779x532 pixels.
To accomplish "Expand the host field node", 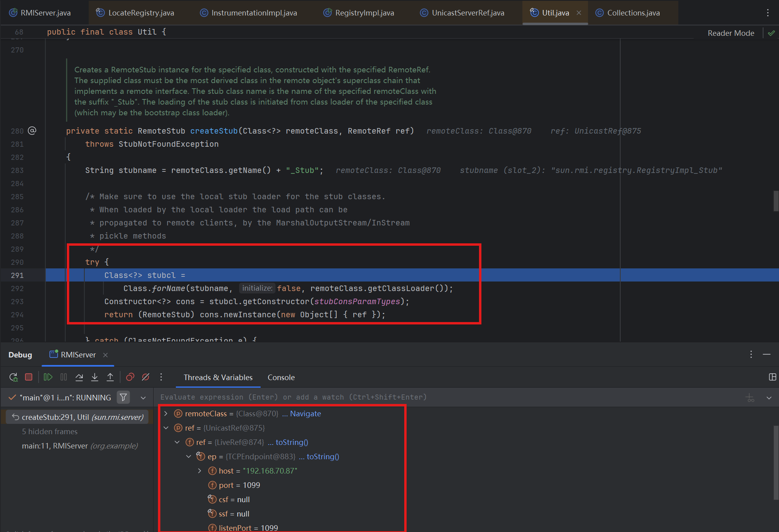I will [200, 471].
